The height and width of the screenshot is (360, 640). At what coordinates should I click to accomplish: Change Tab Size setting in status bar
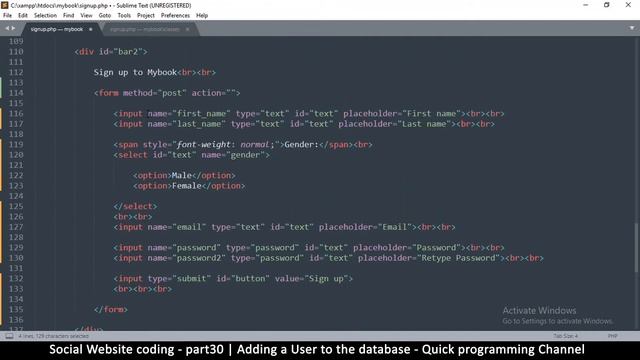click(566, 336)
